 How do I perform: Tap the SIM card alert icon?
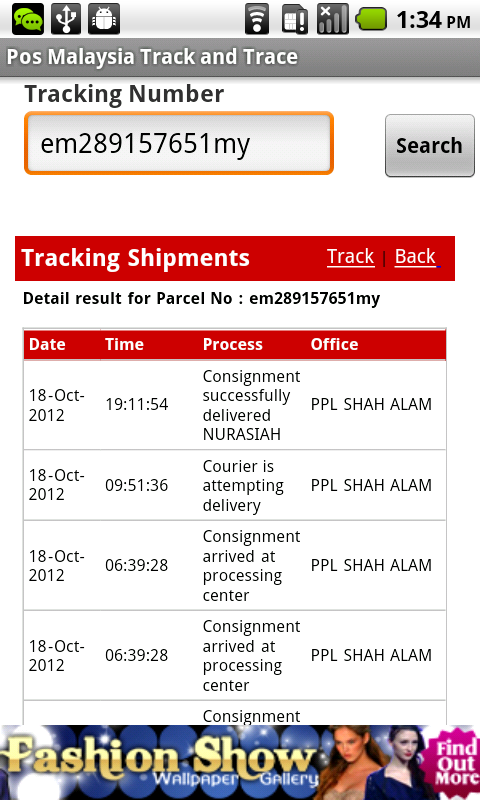[294, 19]
